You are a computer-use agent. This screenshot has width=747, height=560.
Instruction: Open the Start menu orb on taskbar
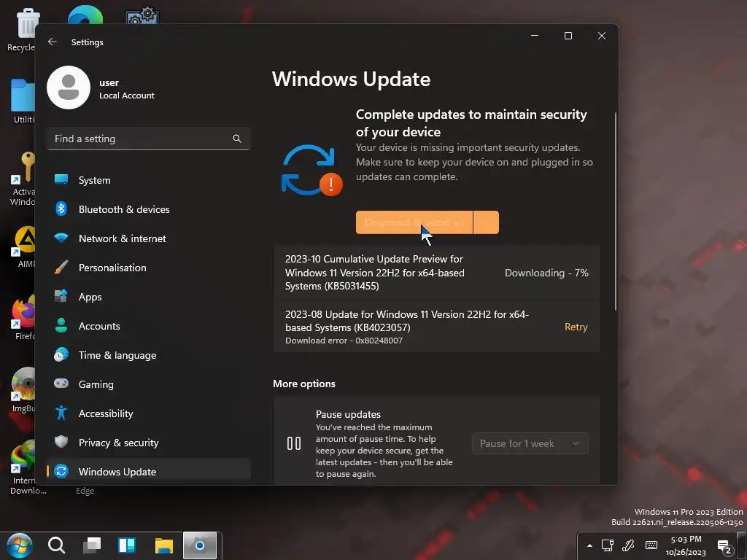[x=20, y=545]
